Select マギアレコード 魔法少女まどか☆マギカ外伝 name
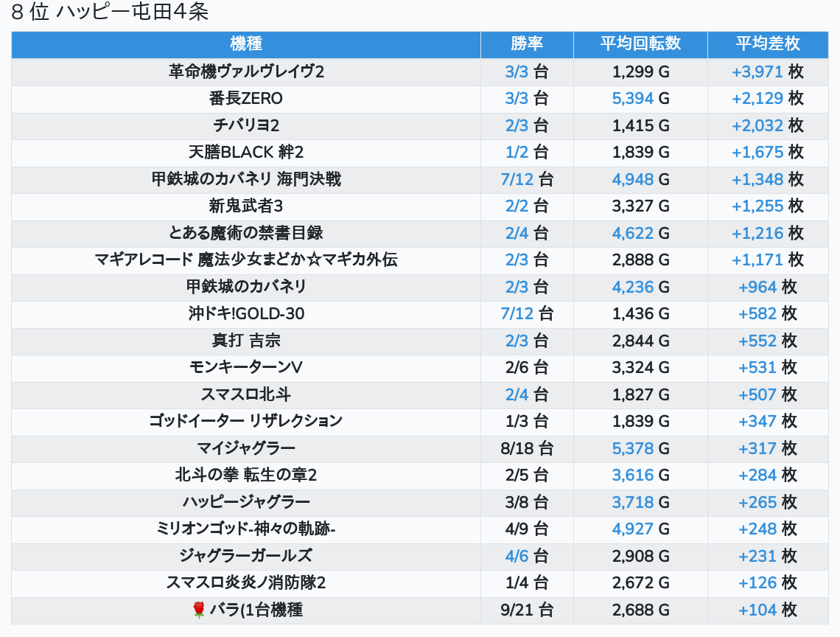 pyautogui.click(x=246, y=260)
